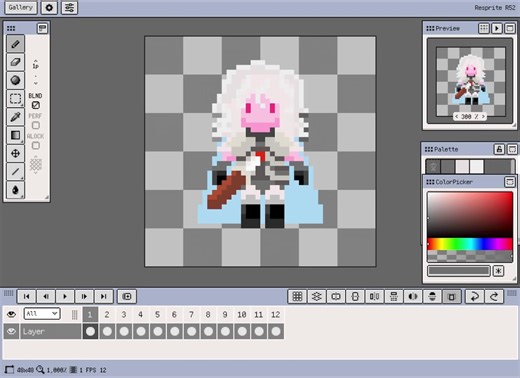Play animation in Preview panel
Viewport: 520px width, 378px height.
pyautogui.click(x=497, y=28)
